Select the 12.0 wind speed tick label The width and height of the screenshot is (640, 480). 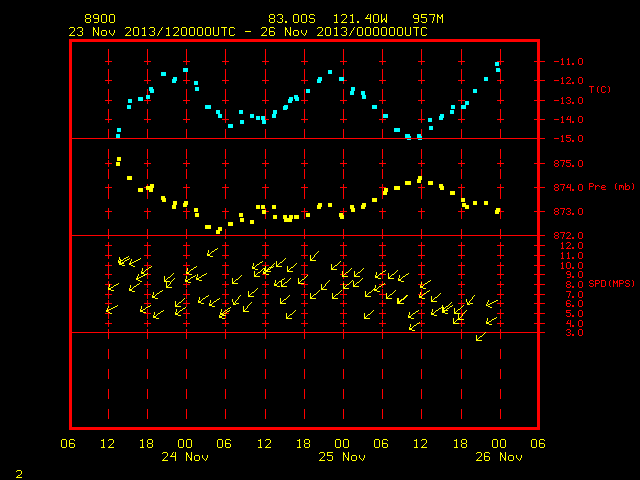point(572,246)
